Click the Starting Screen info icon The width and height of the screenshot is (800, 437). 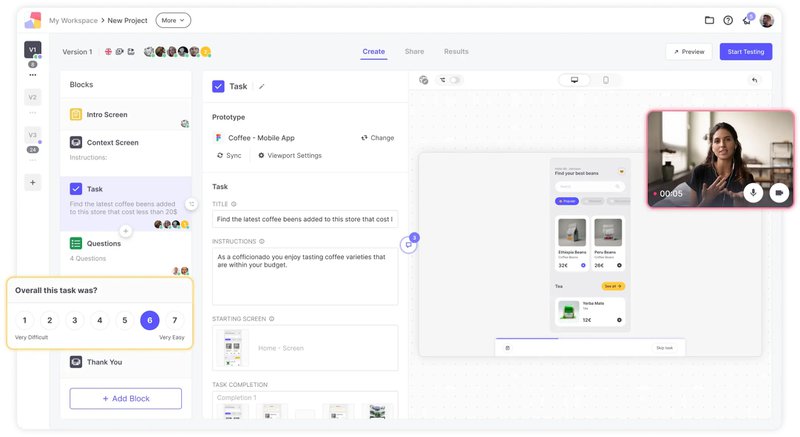tap(271, 319)
